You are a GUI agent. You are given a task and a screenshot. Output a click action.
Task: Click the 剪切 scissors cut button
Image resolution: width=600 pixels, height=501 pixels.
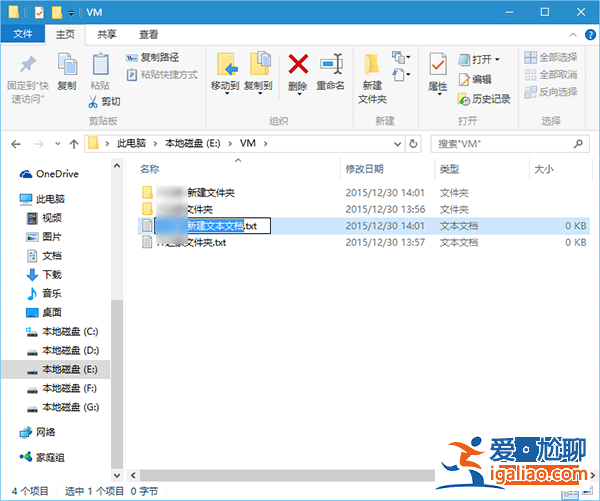(x=104, y=101)
